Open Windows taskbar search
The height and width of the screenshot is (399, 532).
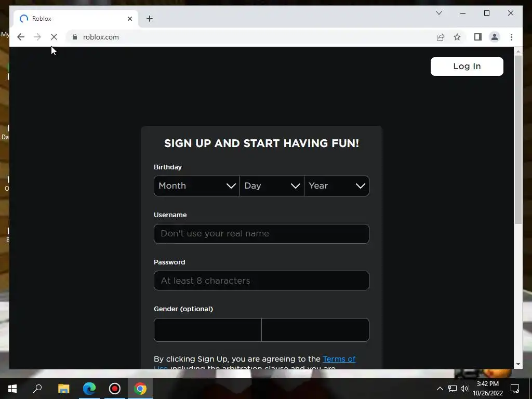pos(37,389)
